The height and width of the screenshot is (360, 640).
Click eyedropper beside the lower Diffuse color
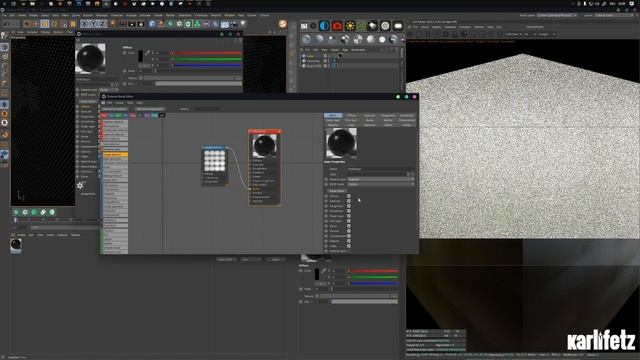[324, 271]
